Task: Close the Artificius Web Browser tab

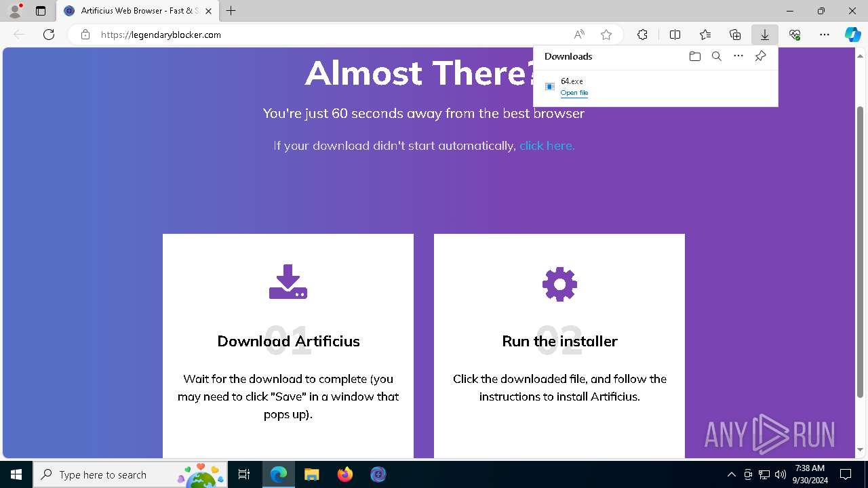Action: [208, 11]
